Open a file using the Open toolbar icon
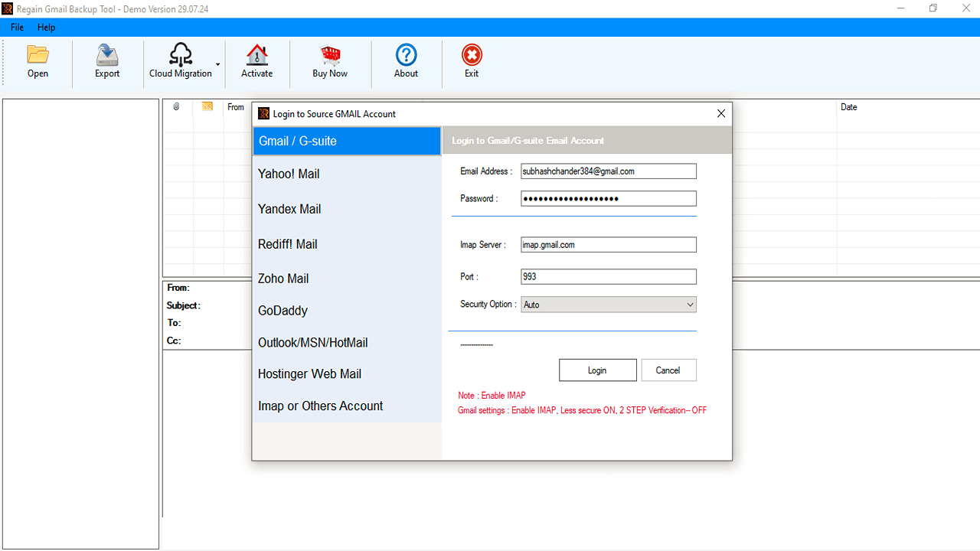 pyautogui.click(x=38, y=61)
